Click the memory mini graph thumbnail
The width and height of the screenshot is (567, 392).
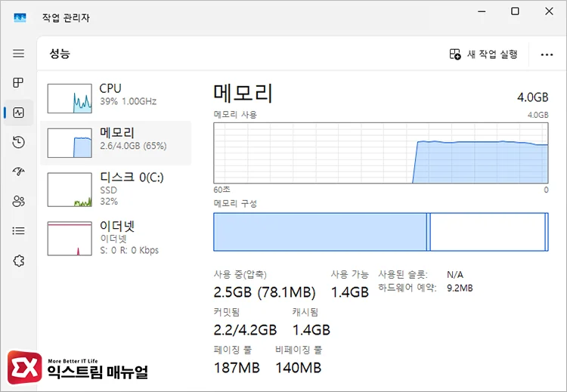point(70,143)
